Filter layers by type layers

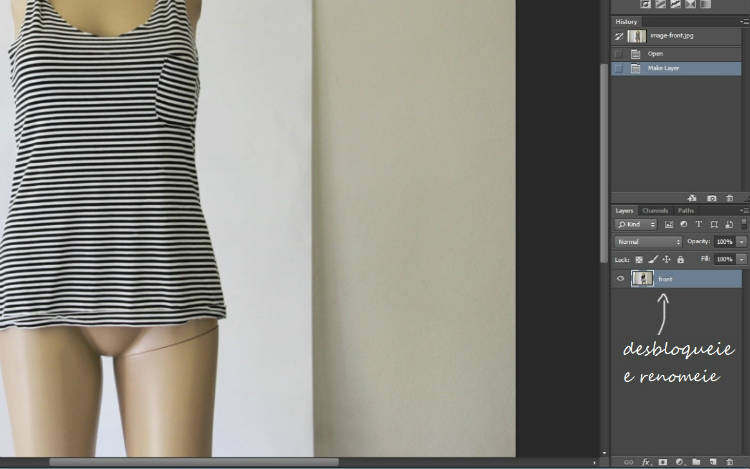(x=698, y=224)
